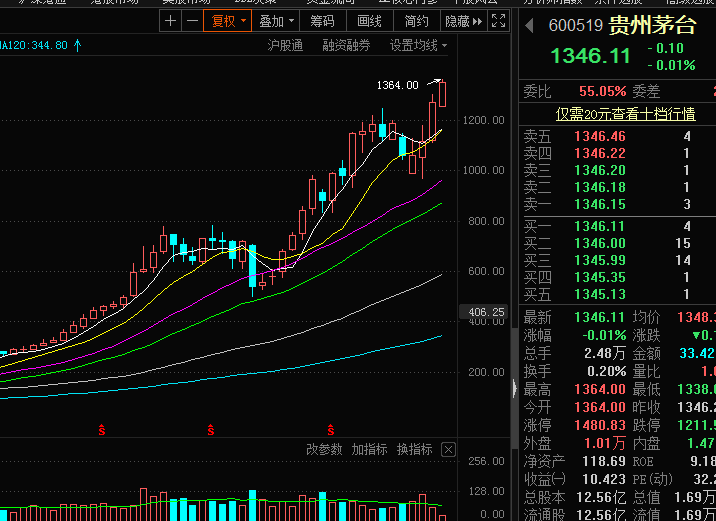Expand the 设置均线 dropdown
The width and height of the screenshot is (716, 521).
[x=418, y=45]
